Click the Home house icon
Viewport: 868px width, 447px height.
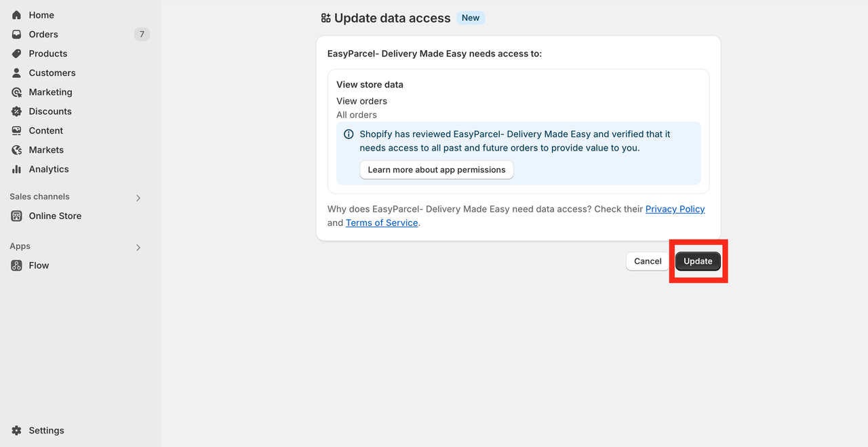(x=16, y=15)
